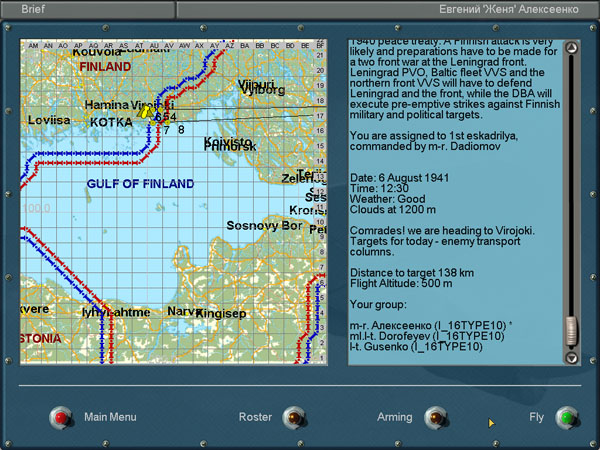Click the KOTKA label on map

tap(110, 123)
